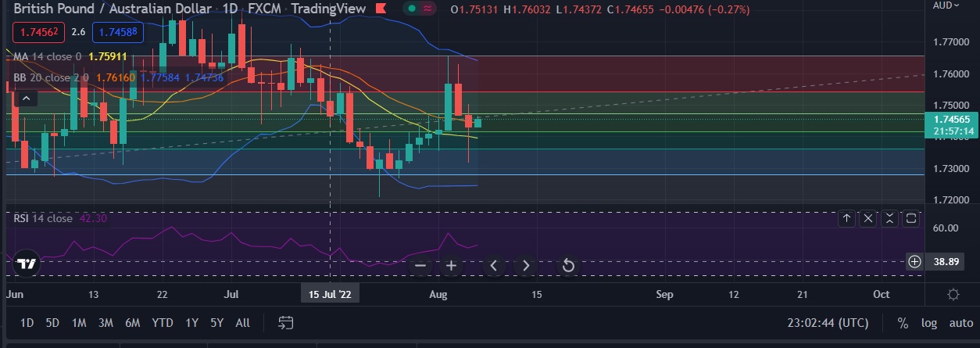This screenshot has height=348, width=980.
Task: Click the pink approximation symbol in the header
Action: click(x=427, y=9)
